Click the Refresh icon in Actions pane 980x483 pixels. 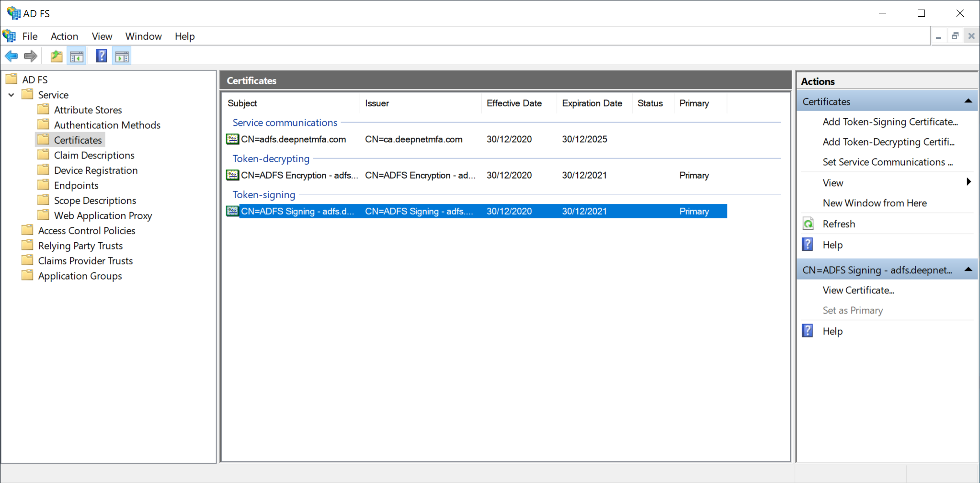coord(808,224)
